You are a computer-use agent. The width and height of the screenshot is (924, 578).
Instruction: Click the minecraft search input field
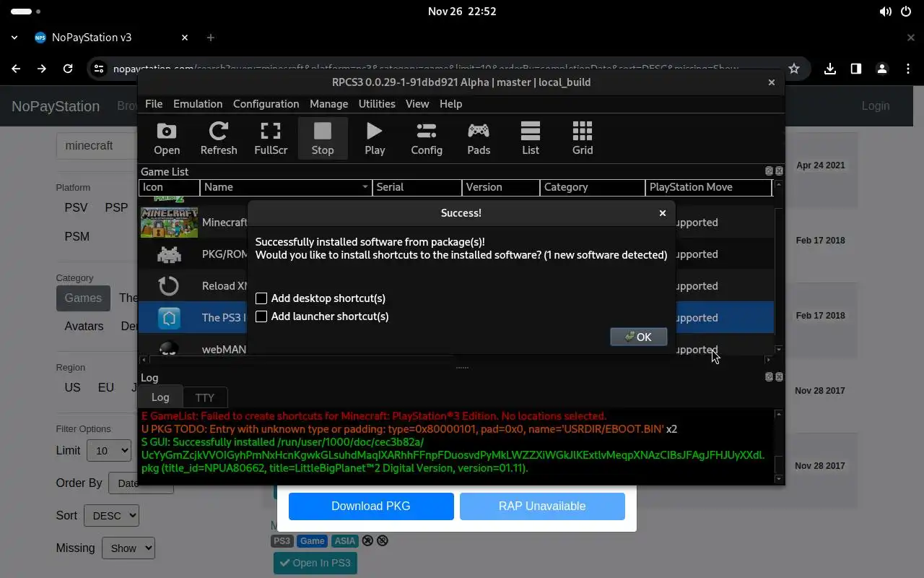click(x=97, y=145)
